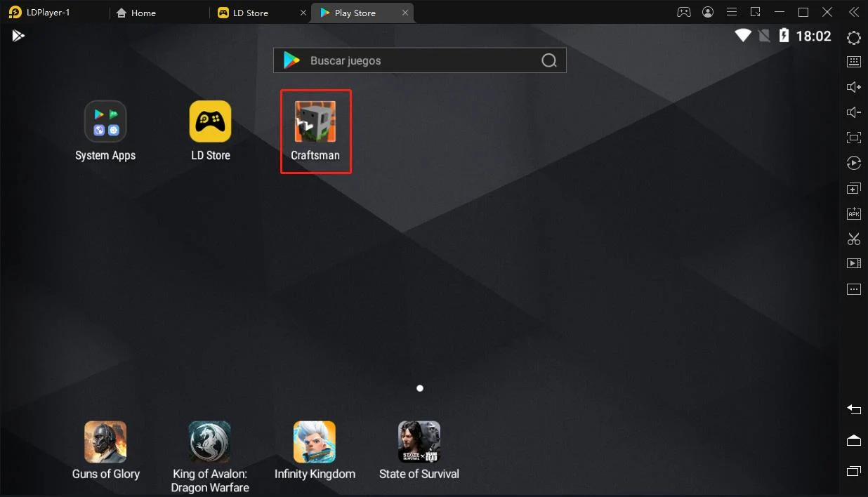Open the hamburger menu in title bar

pos(732,12)
